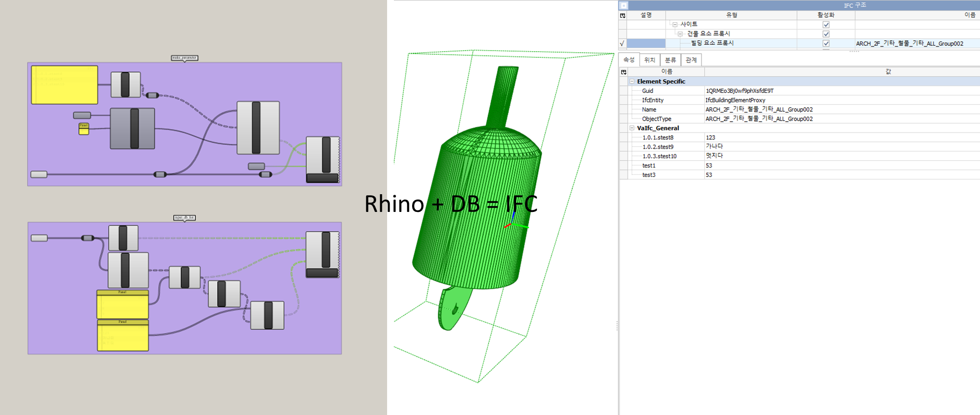The height and width of the screenshot is (415, 980).
Task: Click the test3 property name
Action: pos(649,175)
